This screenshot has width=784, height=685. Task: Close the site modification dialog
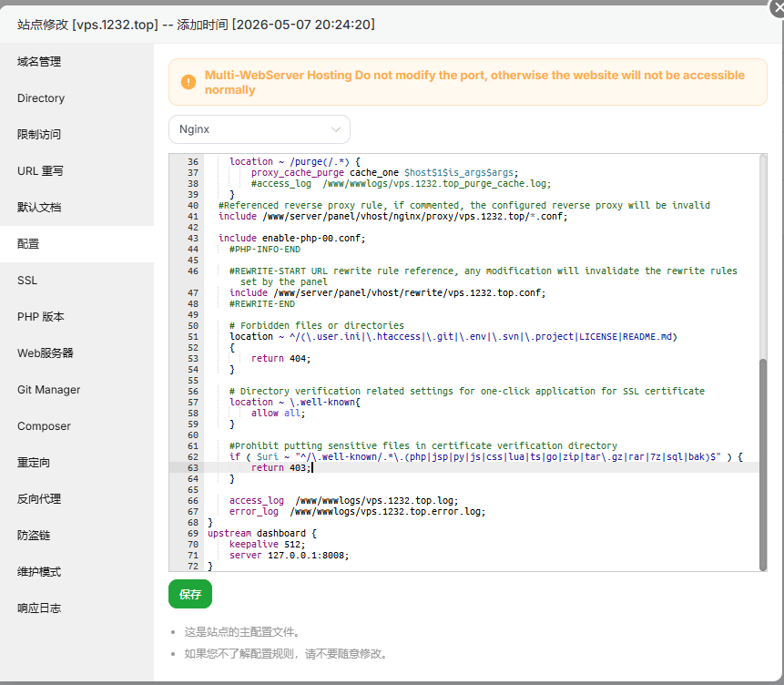click(777, 8)
